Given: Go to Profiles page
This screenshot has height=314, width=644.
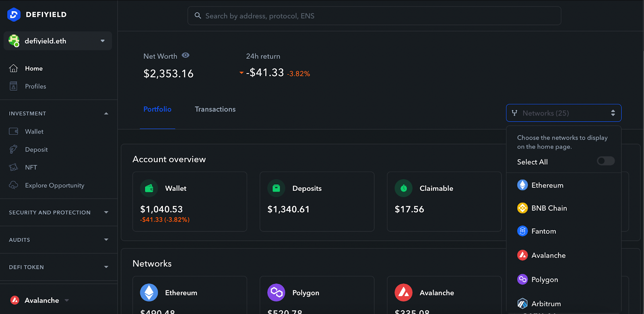Looking at the screenshot, I should (35, 87).
